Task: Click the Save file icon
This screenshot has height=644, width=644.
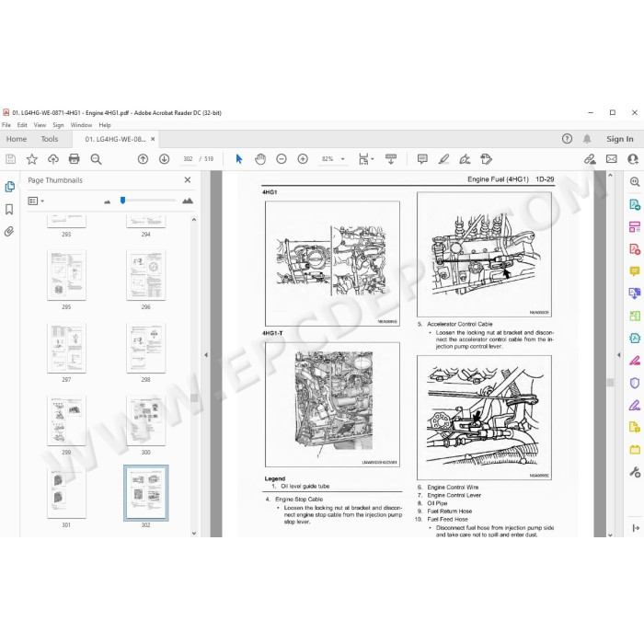Action: click(10, 159)
